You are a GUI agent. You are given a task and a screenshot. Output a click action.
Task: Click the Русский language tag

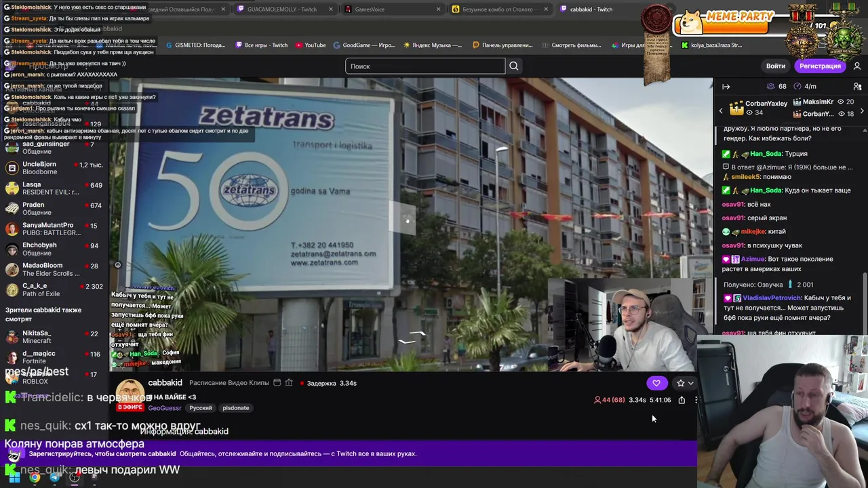(x=201, y=408)
